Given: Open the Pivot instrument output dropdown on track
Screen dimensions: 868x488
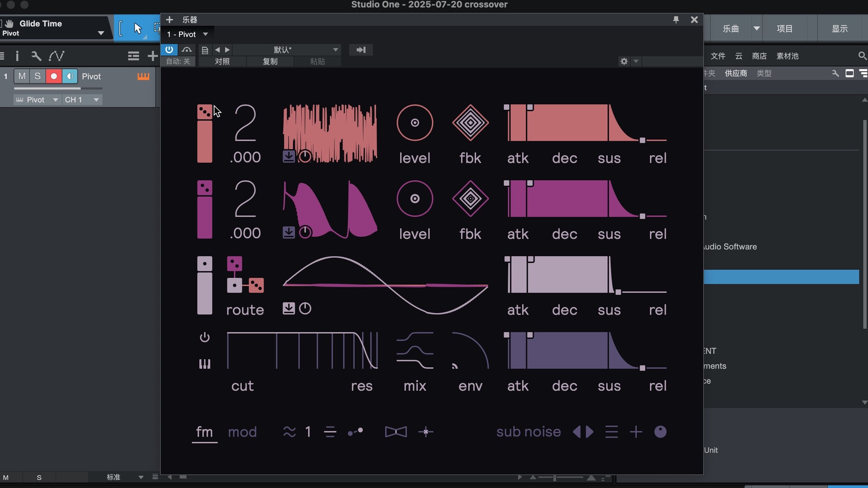Looking at the screenshot, I should 37,99.
